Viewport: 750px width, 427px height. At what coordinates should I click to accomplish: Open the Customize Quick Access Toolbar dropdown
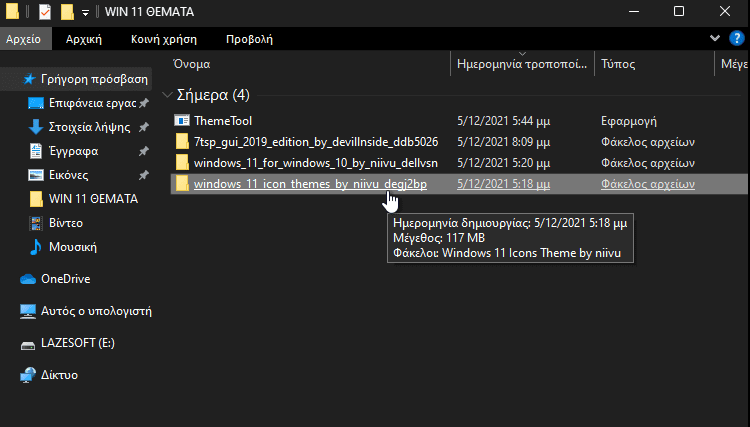pos(85,12)
